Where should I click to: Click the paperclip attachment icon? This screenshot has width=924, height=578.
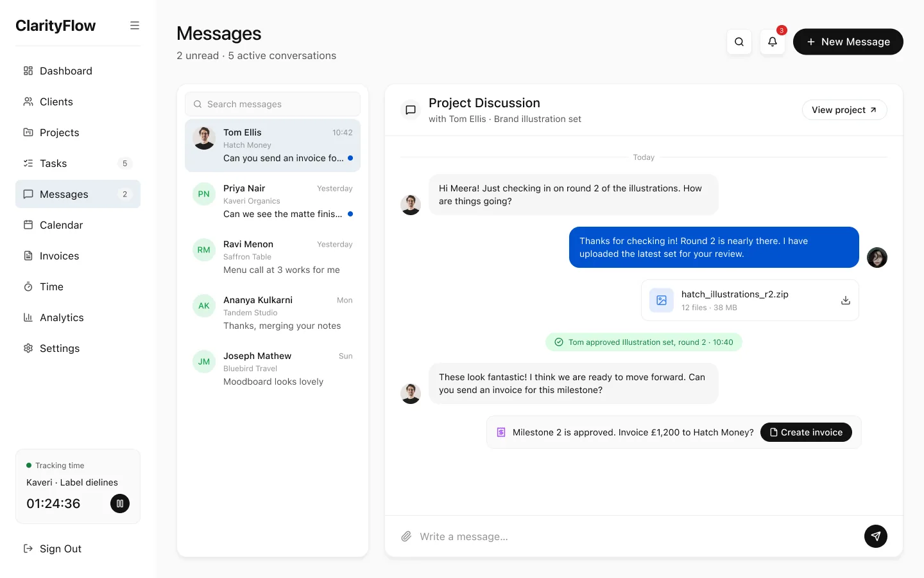[406, 536]
